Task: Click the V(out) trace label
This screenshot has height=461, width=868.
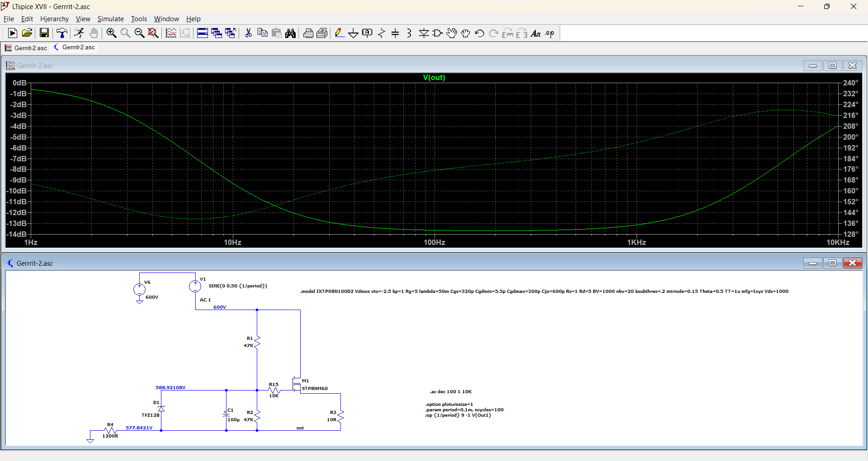Action: click(x=434, y=77)
